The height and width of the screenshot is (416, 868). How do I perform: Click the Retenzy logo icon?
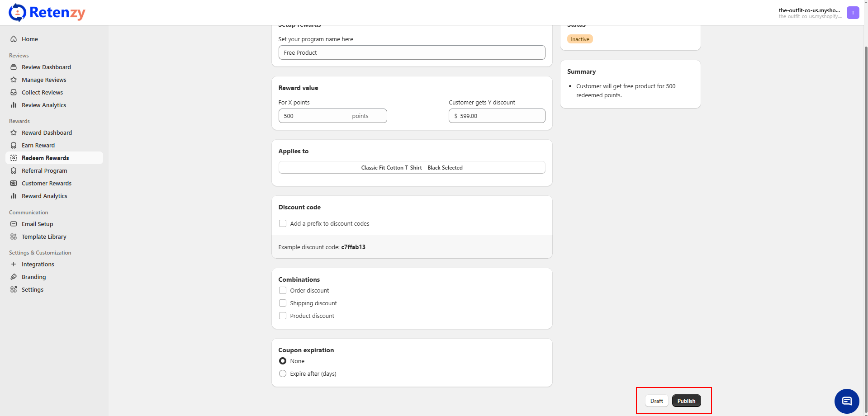tap(17, 13)
